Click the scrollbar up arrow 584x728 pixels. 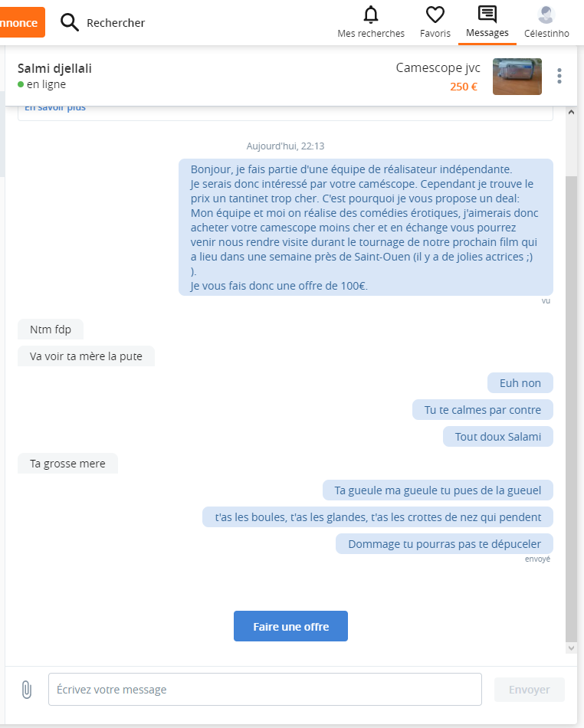[571, 113]
